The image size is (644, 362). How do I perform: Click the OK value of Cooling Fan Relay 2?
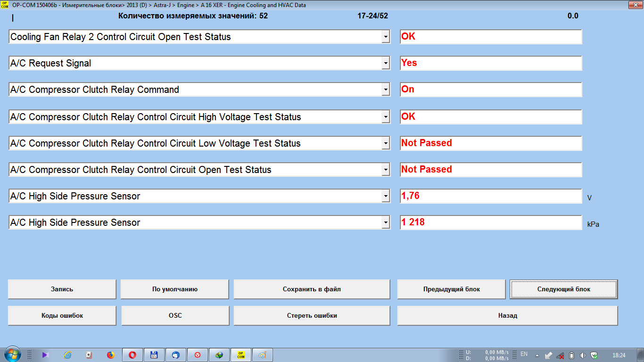(491, 37)
